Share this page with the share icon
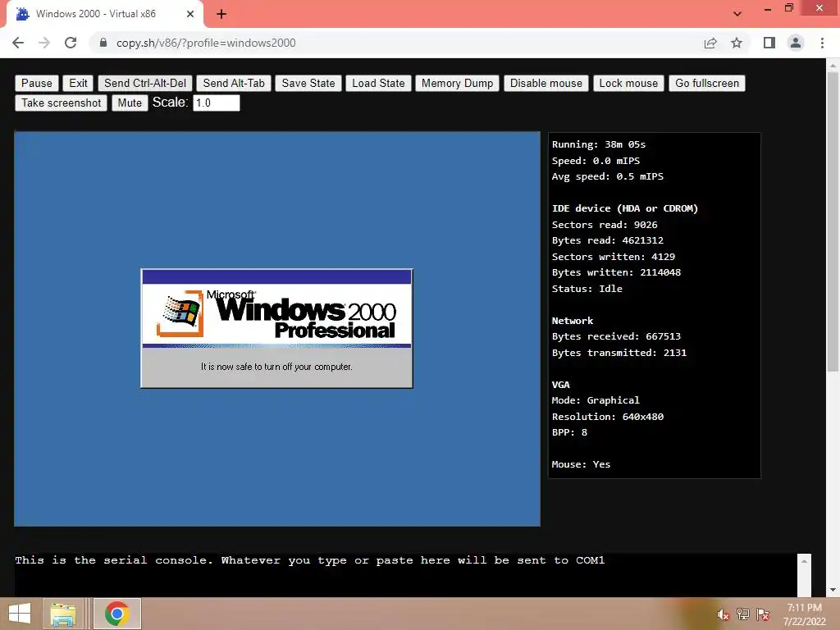Viewport: 840px width, 630px height. 710,43
